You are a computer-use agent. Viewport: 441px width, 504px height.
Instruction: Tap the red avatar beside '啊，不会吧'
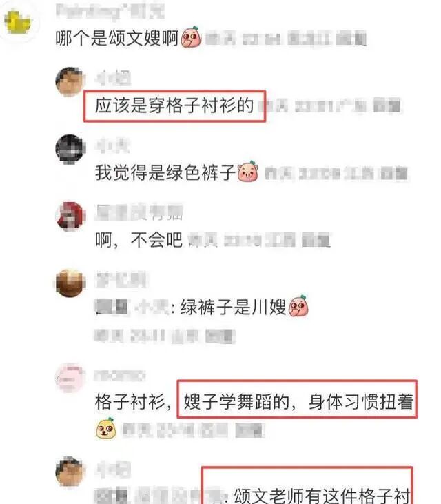coord(70,216)
